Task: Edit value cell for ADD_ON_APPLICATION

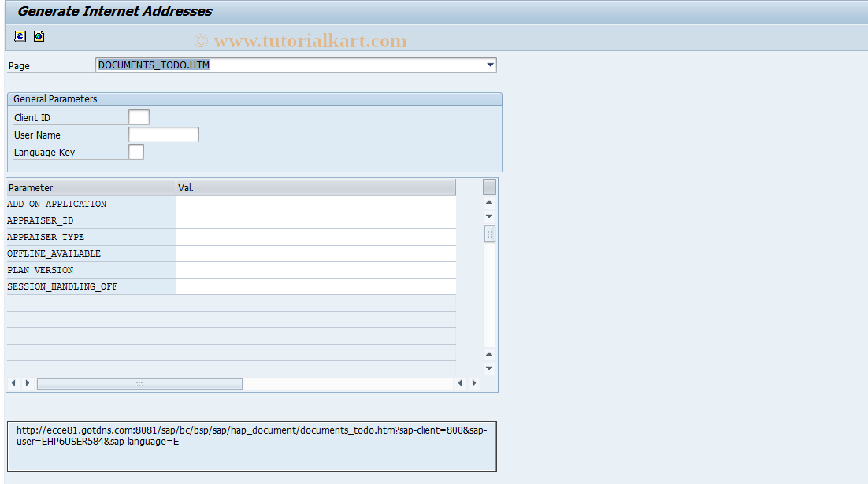Action: [x=316, y=204]
